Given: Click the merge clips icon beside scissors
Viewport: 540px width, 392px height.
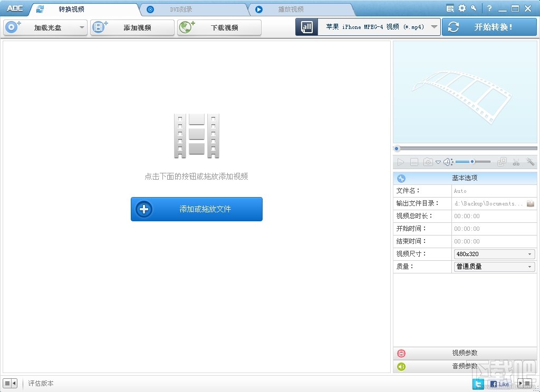Looking at the screenshot, I should pyautogui.click(x=502, y=162).
